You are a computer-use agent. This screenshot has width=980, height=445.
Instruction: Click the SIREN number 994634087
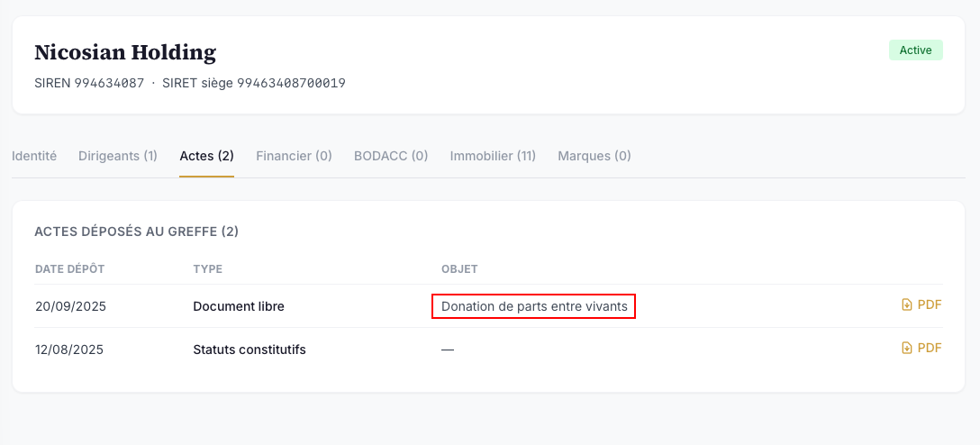click(x=109, y=83)
